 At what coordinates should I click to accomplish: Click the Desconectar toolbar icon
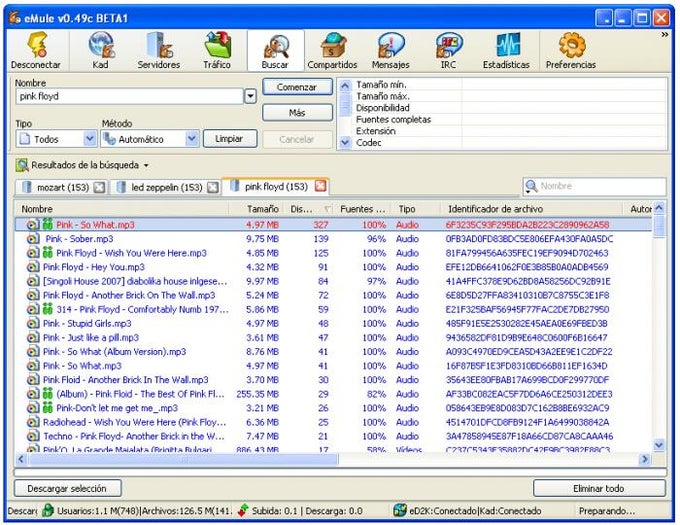coord(37,50)
